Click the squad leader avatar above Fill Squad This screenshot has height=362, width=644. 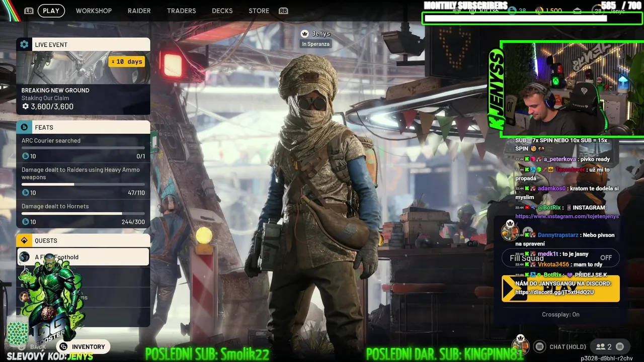(x=510, y=231)
